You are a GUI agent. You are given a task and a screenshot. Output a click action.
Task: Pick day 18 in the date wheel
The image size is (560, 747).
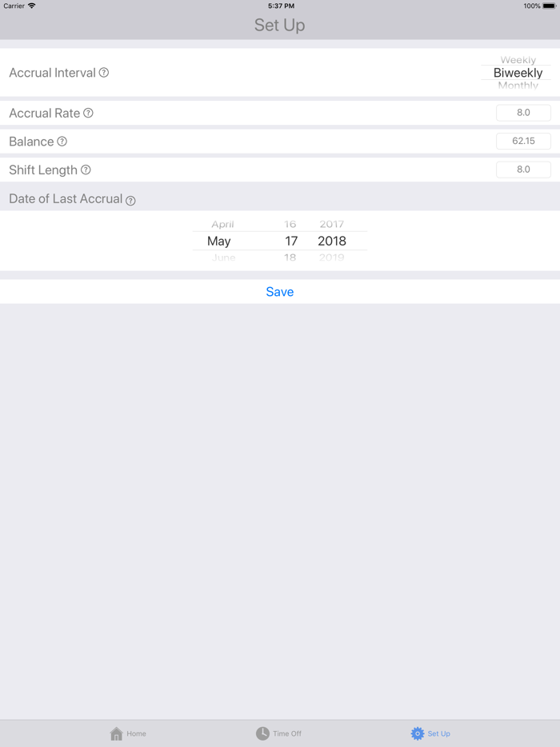coord(290,258)
